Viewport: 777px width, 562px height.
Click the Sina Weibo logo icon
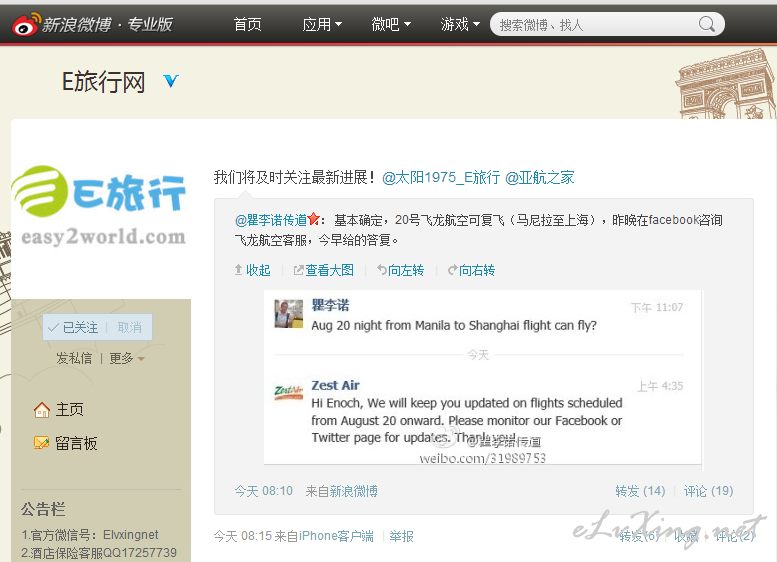[26, 24]
